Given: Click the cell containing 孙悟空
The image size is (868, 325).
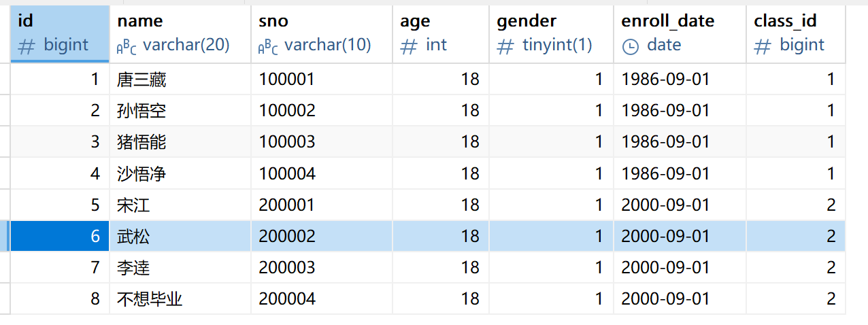Looking at the screenshot, I should (180, 111).
